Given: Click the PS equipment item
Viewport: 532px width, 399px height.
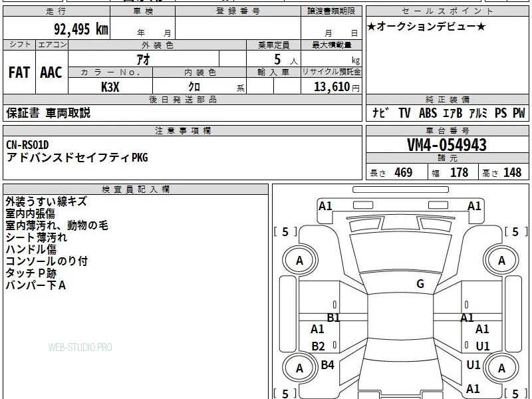Looking at the screenshot, I should coord(501,112).
